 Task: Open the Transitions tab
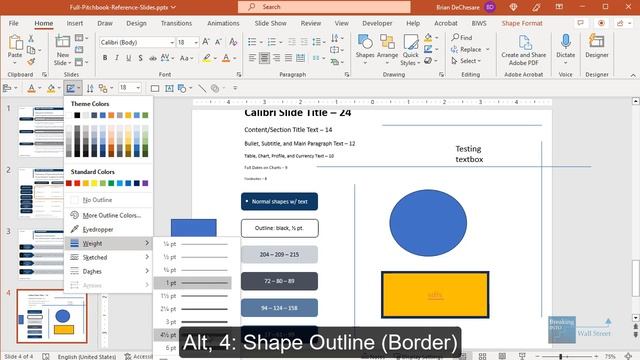pyautogui.click(x=176, y=23)
